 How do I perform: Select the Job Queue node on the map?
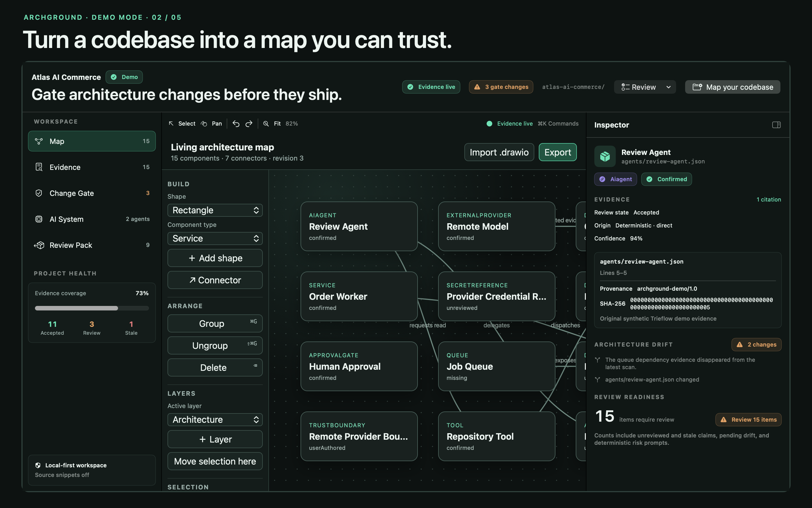pyautogui.click(x=496, y=366)
